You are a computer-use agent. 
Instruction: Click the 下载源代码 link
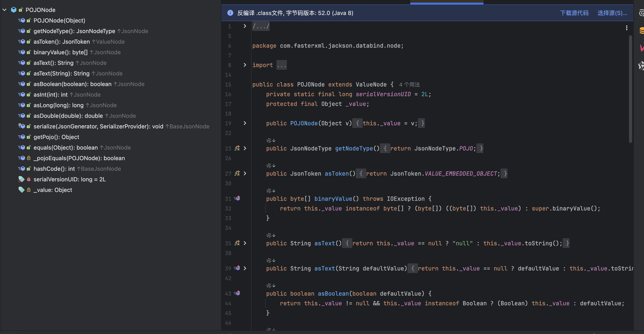pos(574,13)
